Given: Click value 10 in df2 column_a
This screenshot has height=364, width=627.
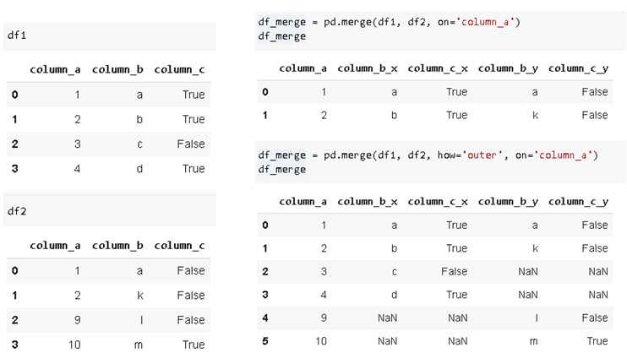Looking at the screenshot, I should click(x=74, y=345).
